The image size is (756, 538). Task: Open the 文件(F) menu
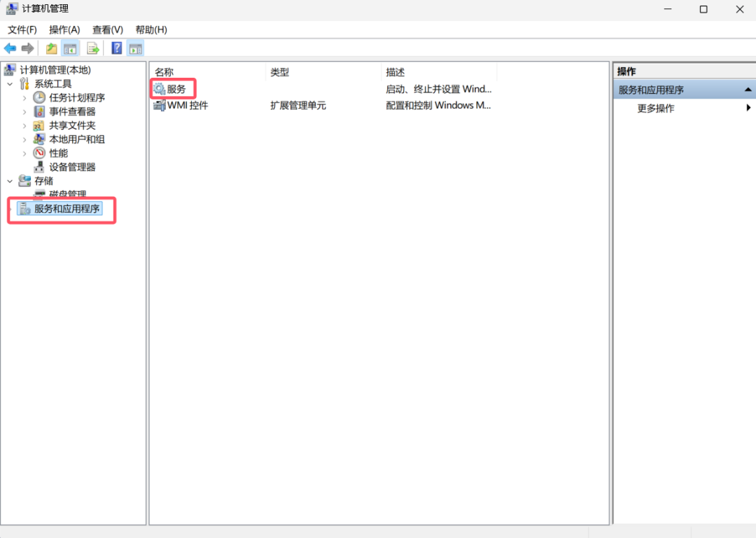coord(22,30)
